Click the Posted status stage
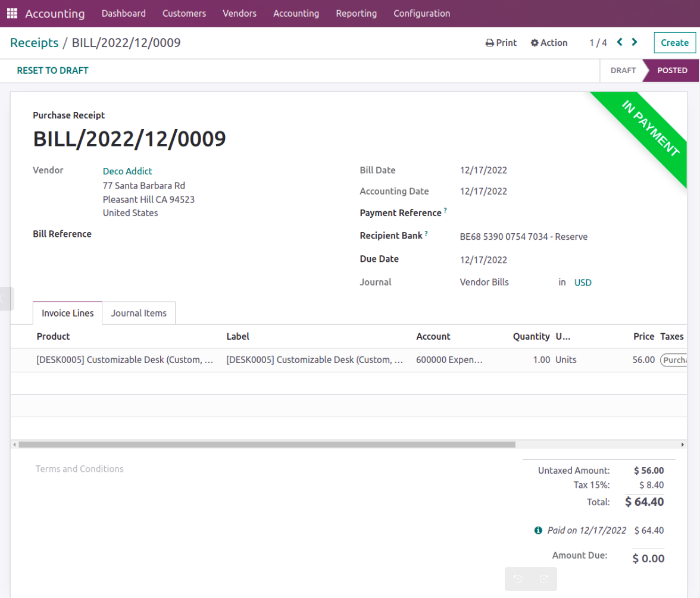 [x=672, y=70]
